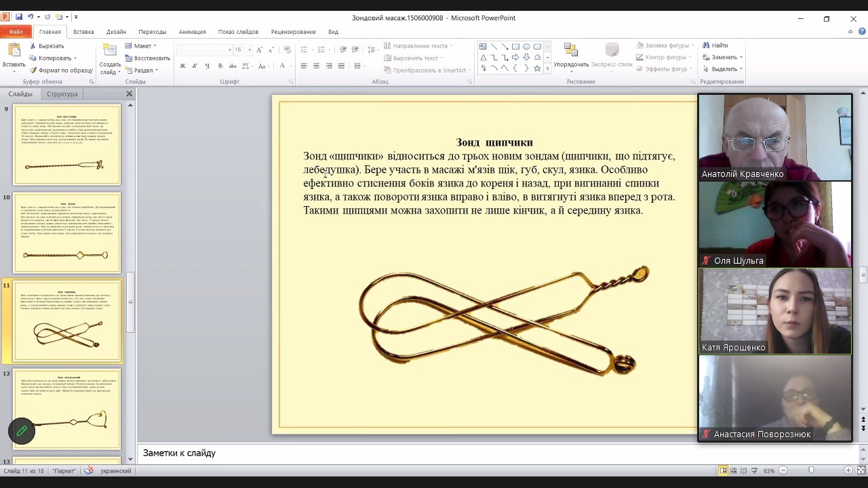Switch to the Рецензирование (Review) tab
The height and width of the screenshot is (488, 868).
click(293, 32)
